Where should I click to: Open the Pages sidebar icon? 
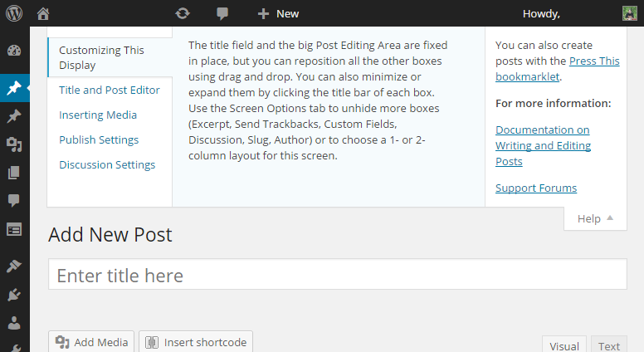pyautogui.click(x=14, y=174)
